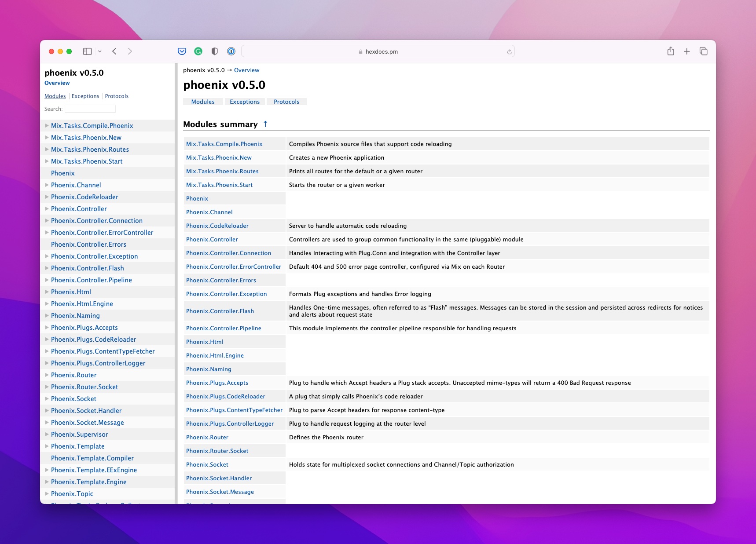Open Phoenix.Controller.Pipeline summary table link

click(224, 329)
